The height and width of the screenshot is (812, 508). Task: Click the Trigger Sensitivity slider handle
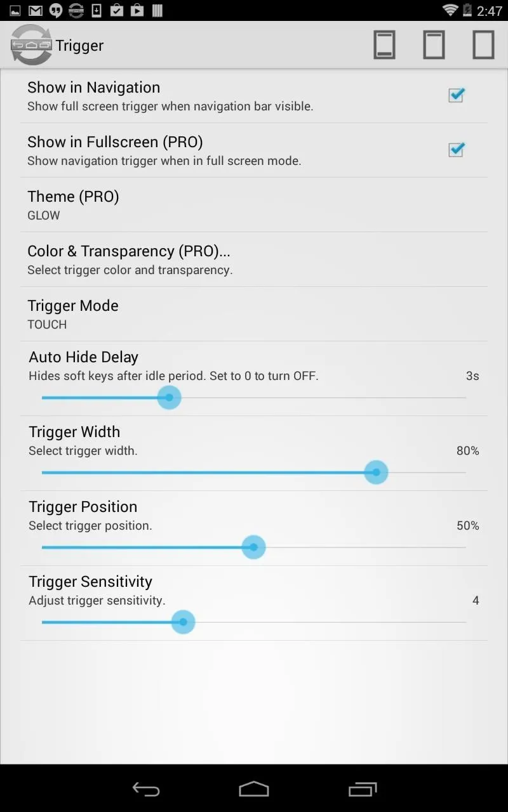pyautogui.click(x=183, y=622)
